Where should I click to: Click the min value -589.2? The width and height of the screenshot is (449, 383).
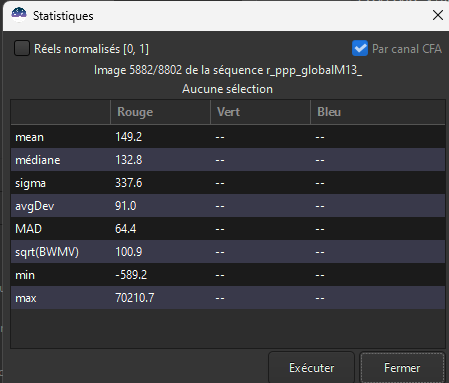(x=131, y=275)
